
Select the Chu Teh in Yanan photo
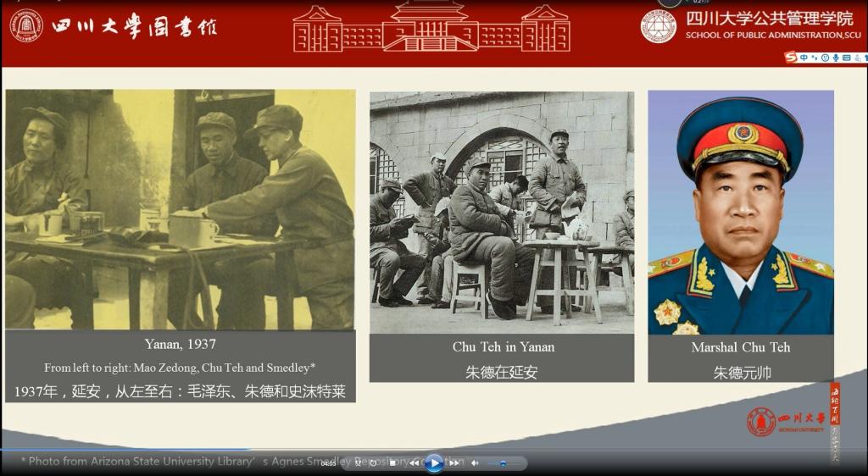click(x=502, y=213)
